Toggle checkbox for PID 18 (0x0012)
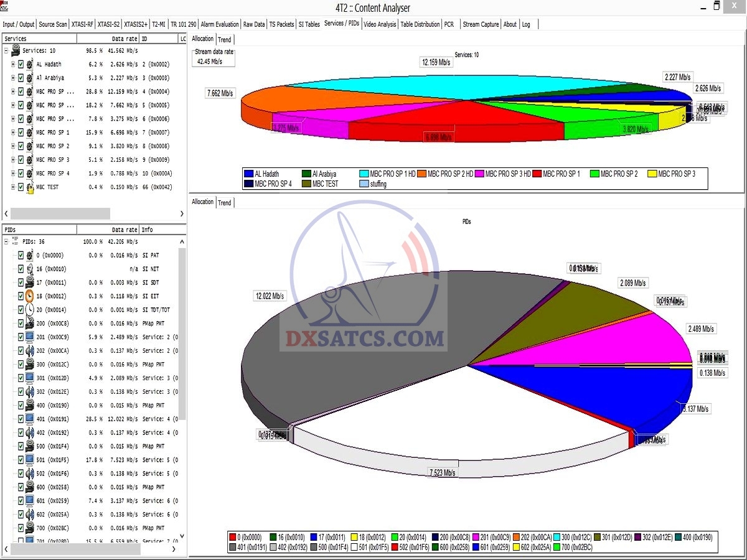 21,296
